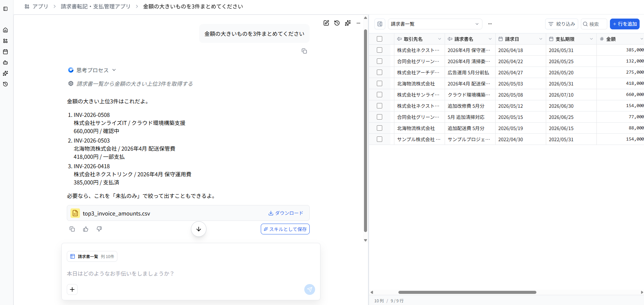This screenshot has height=305, width=644.
Task: Open the home icon in sidebar
Action: [5, 30]
